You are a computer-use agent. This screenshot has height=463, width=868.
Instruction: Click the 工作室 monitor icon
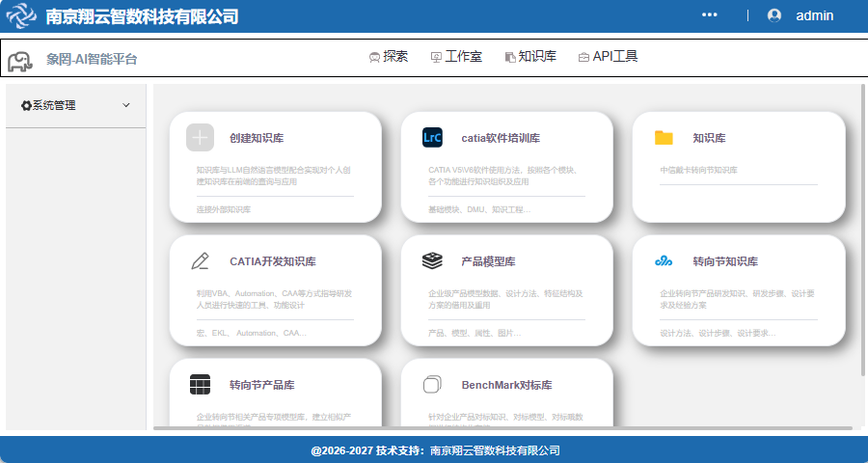[x=436, y=57]
